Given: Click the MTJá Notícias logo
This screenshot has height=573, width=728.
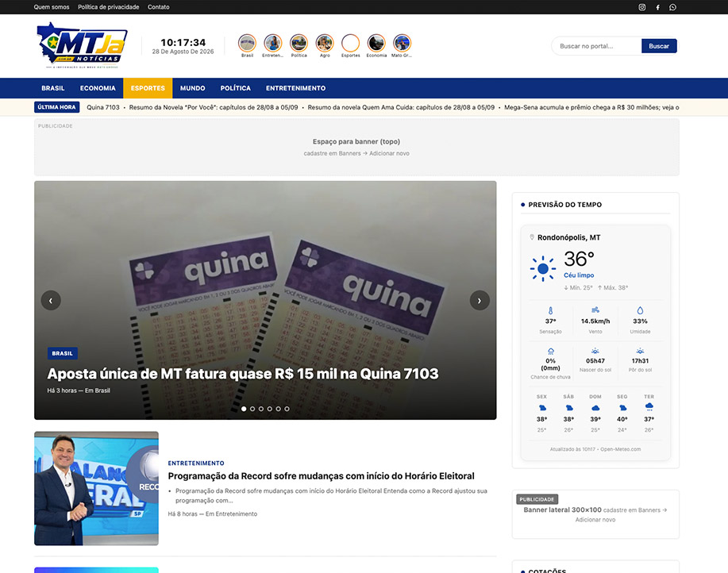Looking at the screenshot, I should point(82,45).
